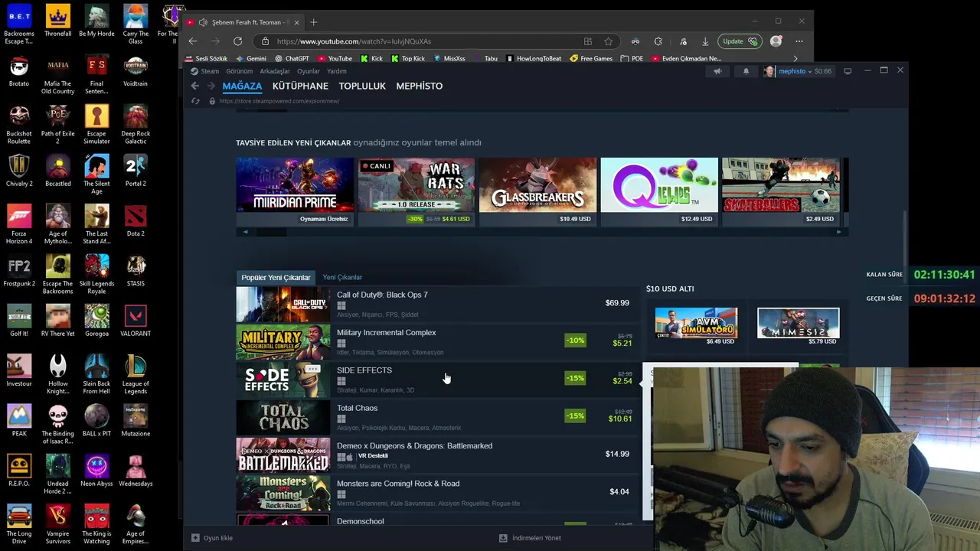The image size is (980, 551).
Task: Open ChatGPT bookmark
Action: point(292,58)
